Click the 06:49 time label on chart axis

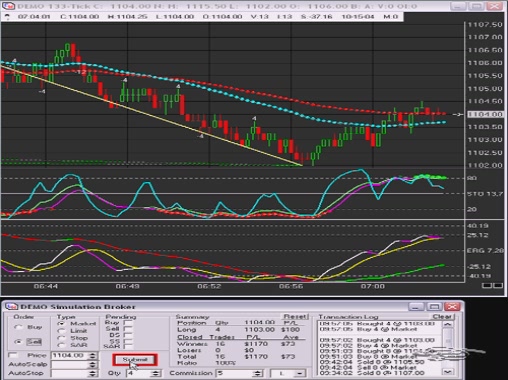(128, 286)
